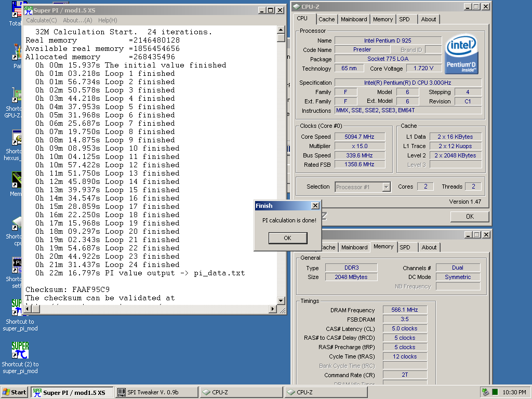Close the Finish dialog
This screenshot has width=532, height=399.
[315, 206]
